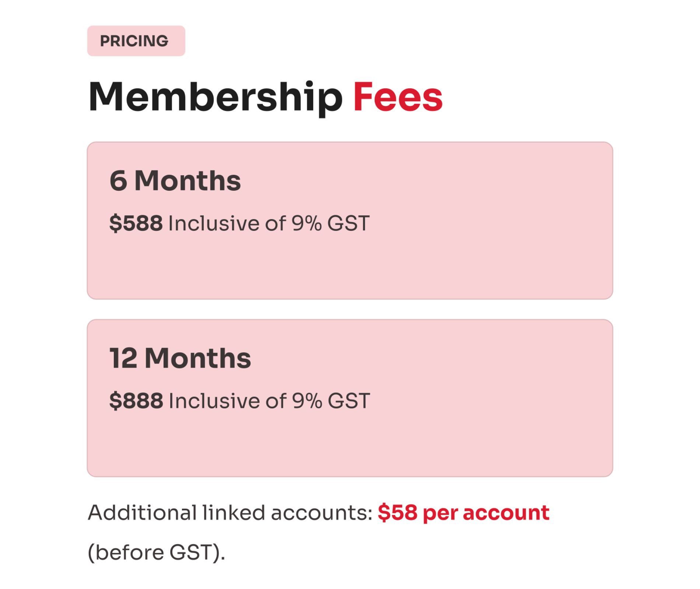
Task: Click the 9% figure in $588 line
Action: pyautogui.click(x=306, y=223)
